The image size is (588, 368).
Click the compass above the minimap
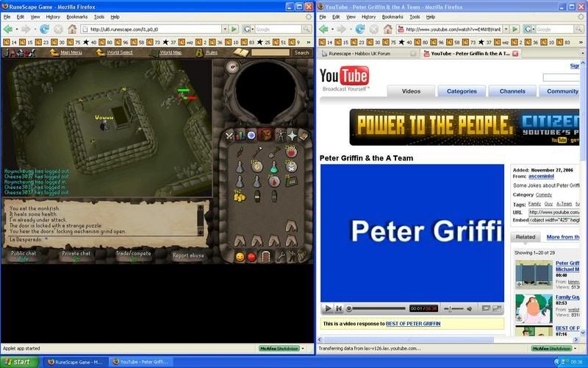pyautogui.click(x=232, y=67)
